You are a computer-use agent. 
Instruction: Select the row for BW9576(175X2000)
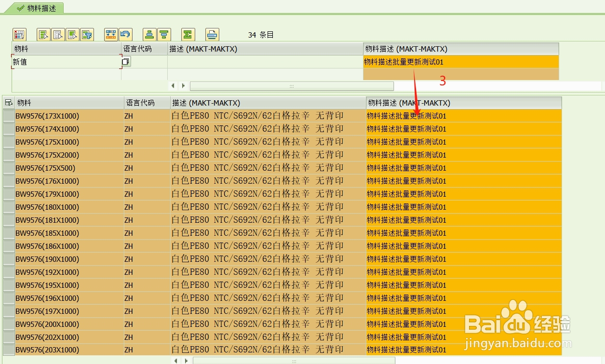(8, 155)
